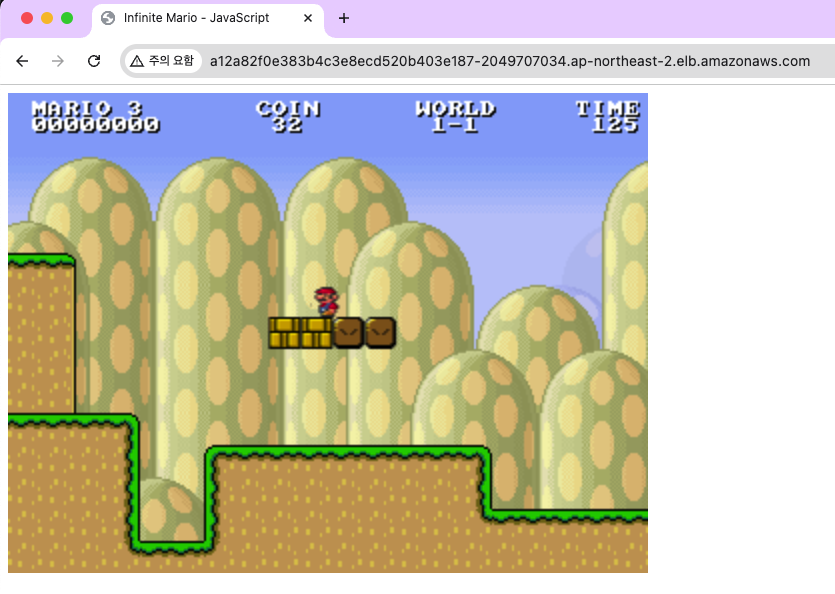
Task: Reload the Infinite Mario page
Action: 94,61
